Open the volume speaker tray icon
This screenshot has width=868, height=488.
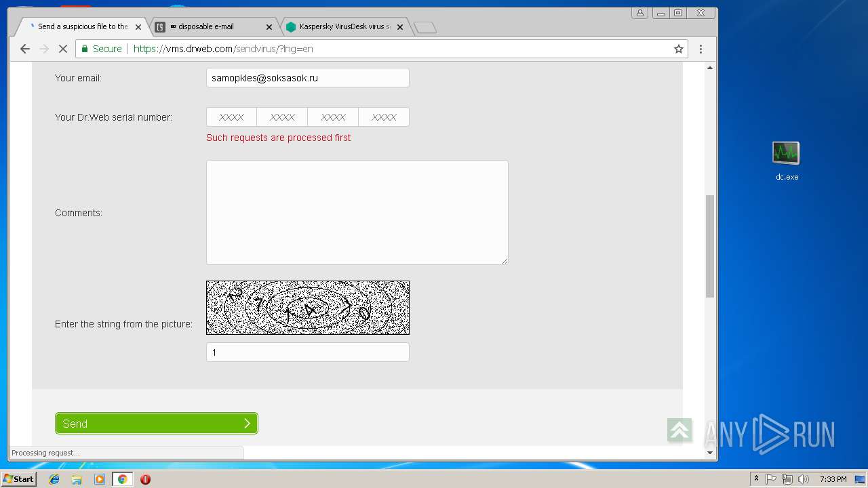pyautogui.click(x=804, y=479)
